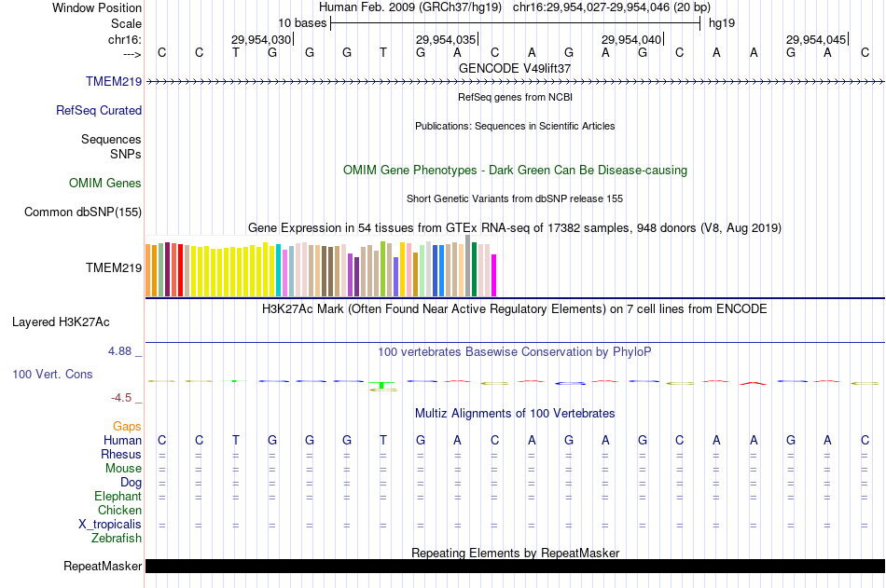
Task: Click the Sequences track label
Action: tap(111, 139)
